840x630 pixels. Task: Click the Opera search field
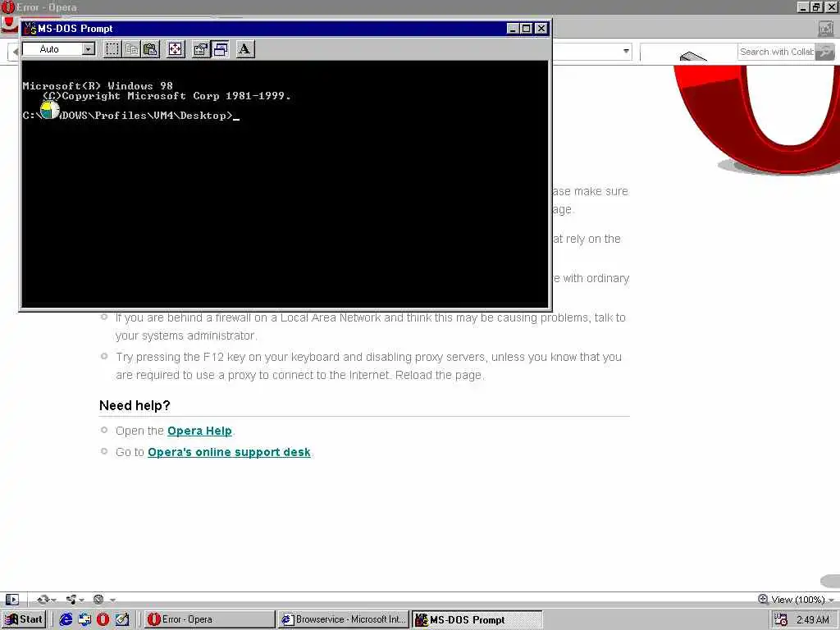(x=776, y=52)
